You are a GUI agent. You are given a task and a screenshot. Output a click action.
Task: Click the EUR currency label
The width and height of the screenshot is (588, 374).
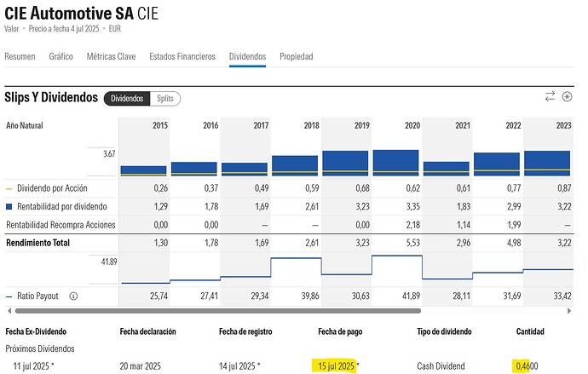coord(115,29)
